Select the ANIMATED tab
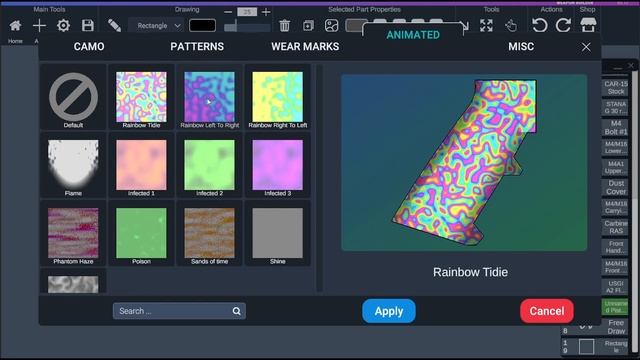The image size is (640, 360). [x=413, y=35]
